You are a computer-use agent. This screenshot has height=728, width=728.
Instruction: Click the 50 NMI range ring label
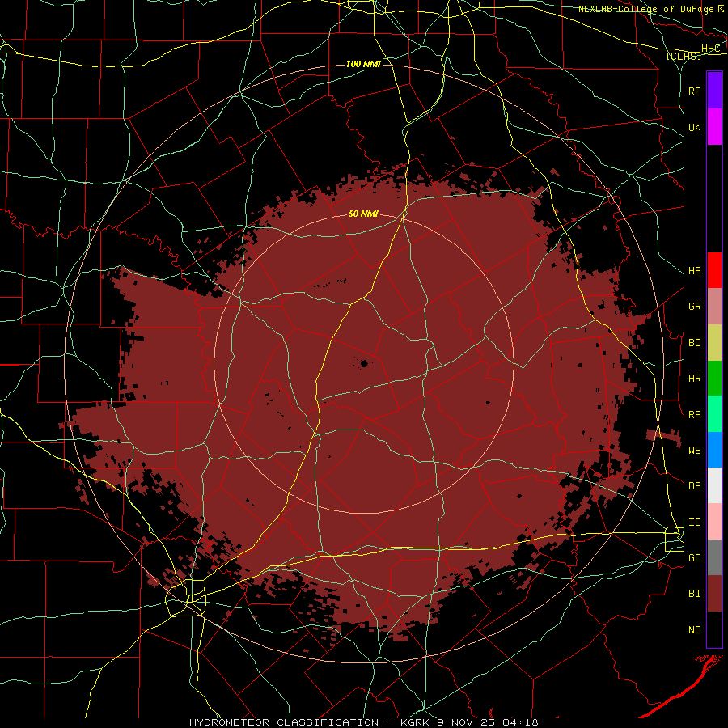coord(363,214)
